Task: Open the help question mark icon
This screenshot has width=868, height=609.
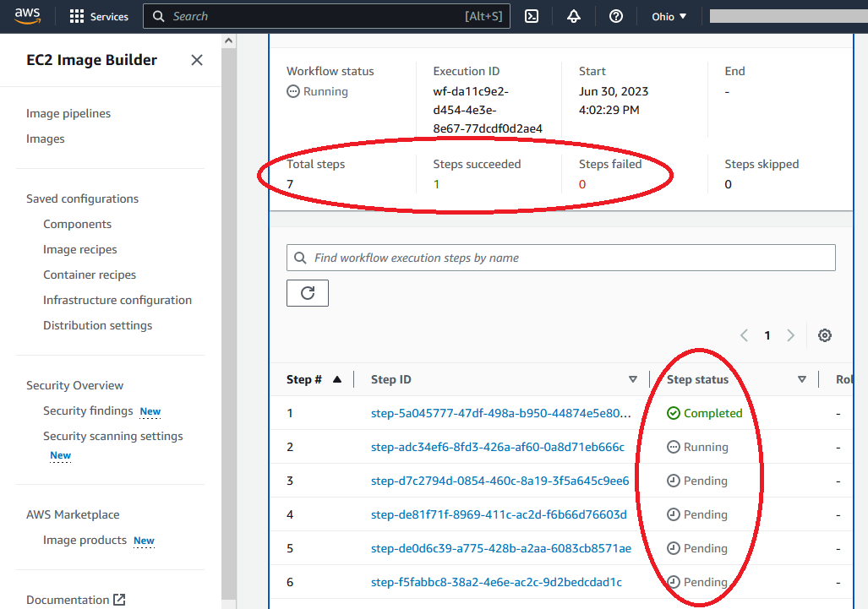Action: point(615,16)
